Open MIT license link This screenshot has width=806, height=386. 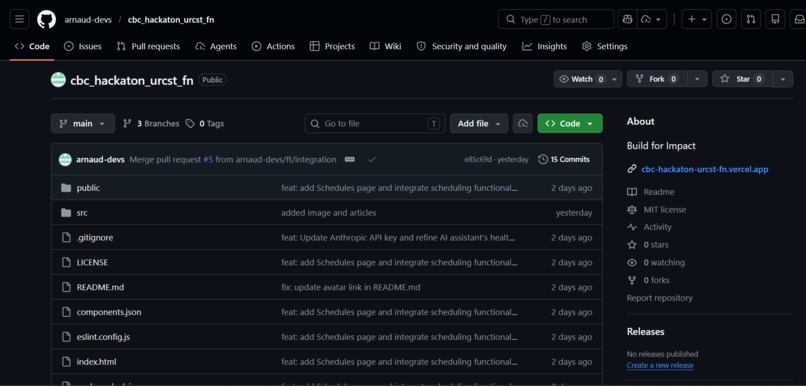[x=665, y=210]
